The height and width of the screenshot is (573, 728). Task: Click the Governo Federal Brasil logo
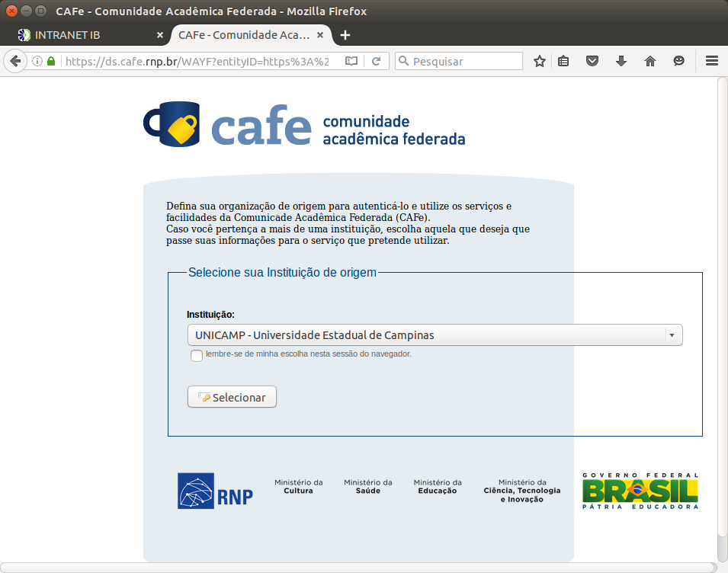point(640,491)
